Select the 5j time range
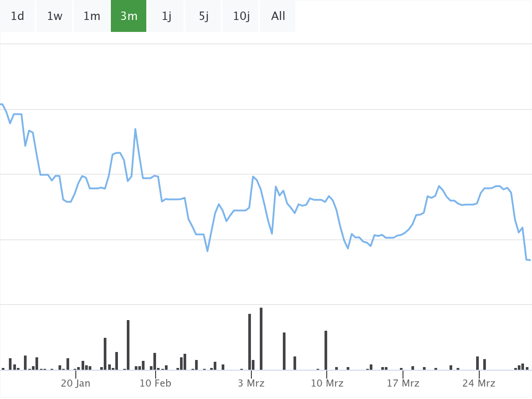Screen dimensions: 532x399 point(203,16)
